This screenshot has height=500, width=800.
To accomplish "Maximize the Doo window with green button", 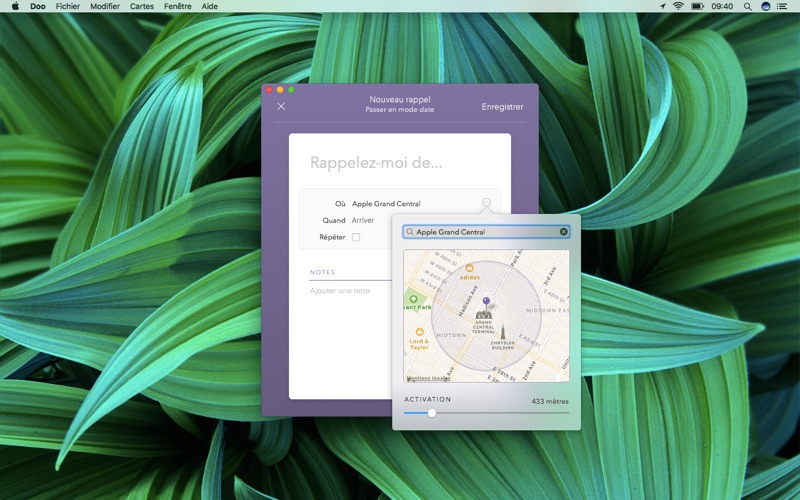I will tap(291, 90).
